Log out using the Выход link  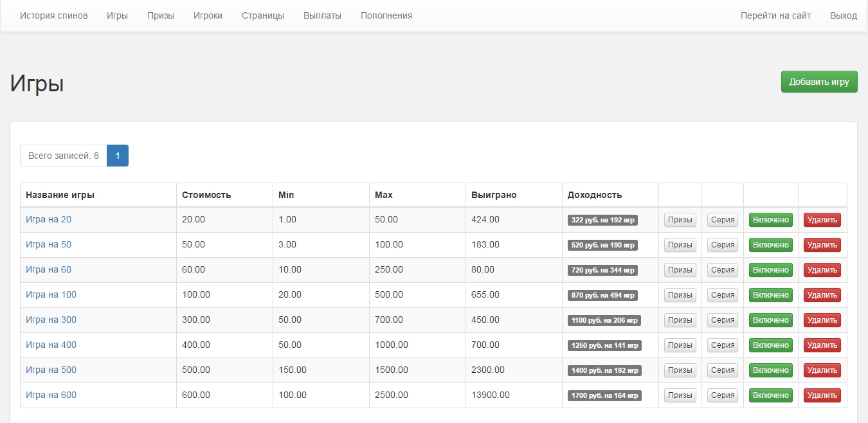[843, 15]
